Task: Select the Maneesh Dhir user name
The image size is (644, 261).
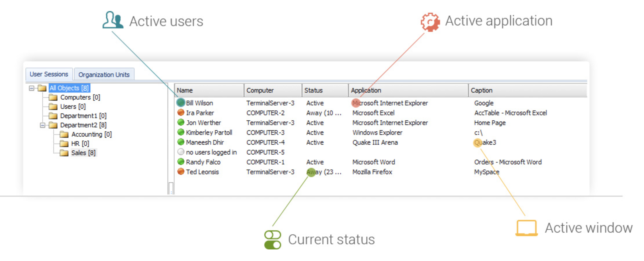Action: click(x=205, y=142)
